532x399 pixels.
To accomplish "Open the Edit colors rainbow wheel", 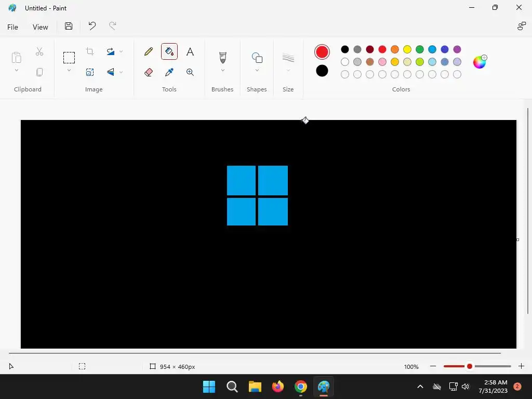I will click(x=480, y=62).
